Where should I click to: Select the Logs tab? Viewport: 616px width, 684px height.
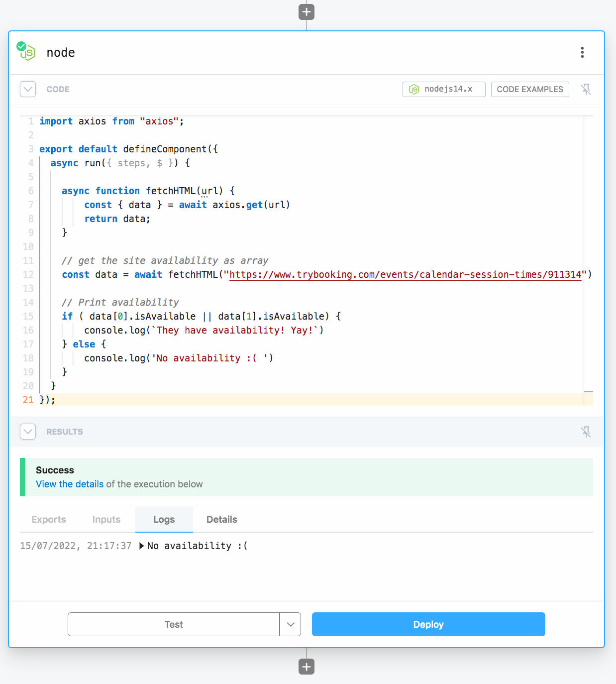(164, 519)
